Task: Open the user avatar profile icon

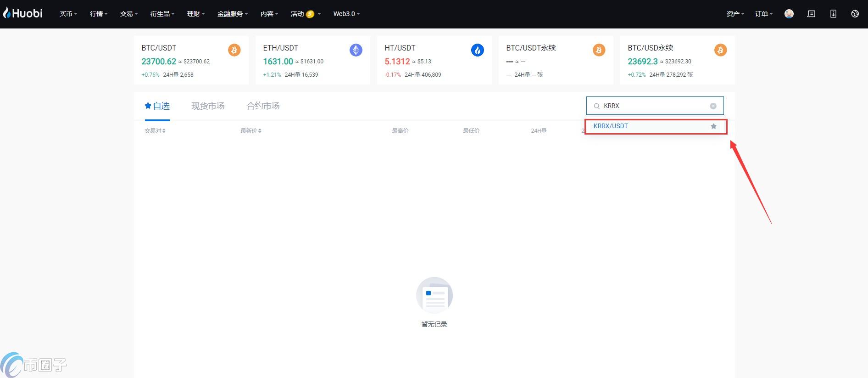Action: coord(789,14)
